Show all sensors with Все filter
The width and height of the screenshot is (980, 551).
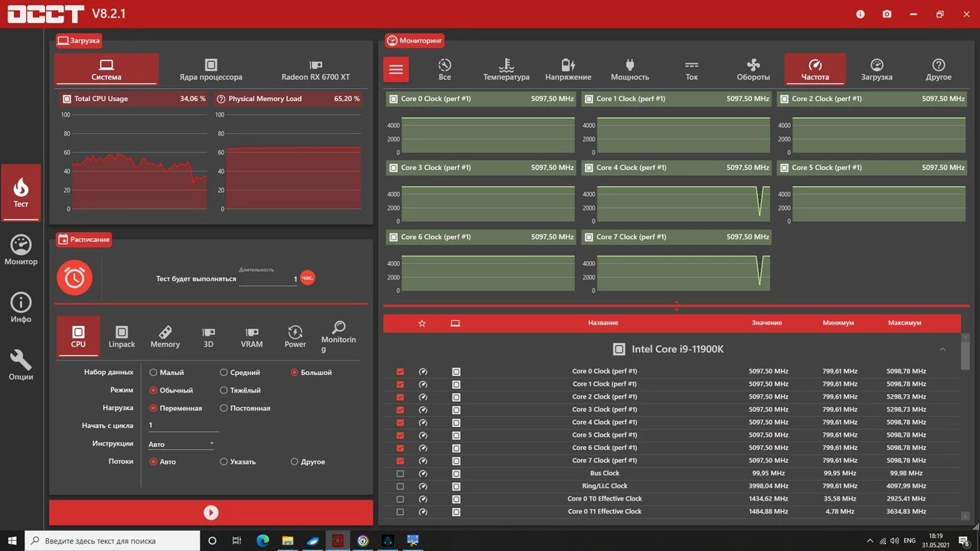(445, 70)
